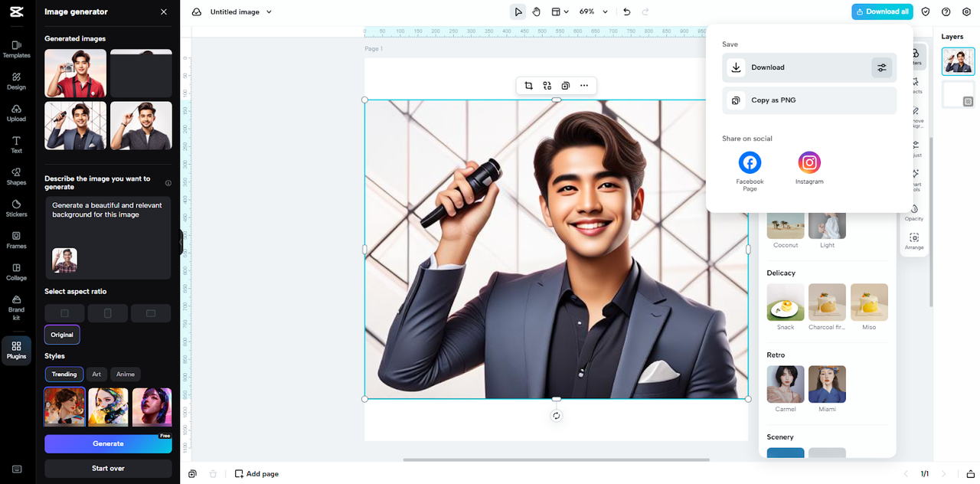Viewport: 980px width, 484px height.
Task: Click the Start over button
Action: (108, 468)
